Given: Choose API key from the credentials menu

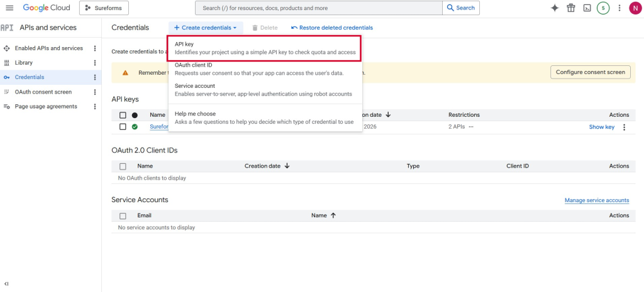Looking at the screenshot, I should pyautogui.click(x=265, y=48).
